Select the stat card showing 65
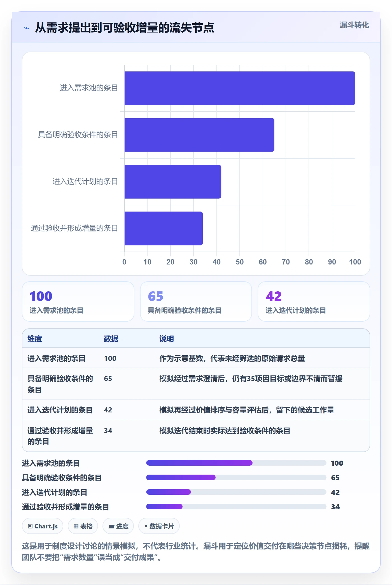This screenshot has width=392, height=585. [x=196, y=301]
